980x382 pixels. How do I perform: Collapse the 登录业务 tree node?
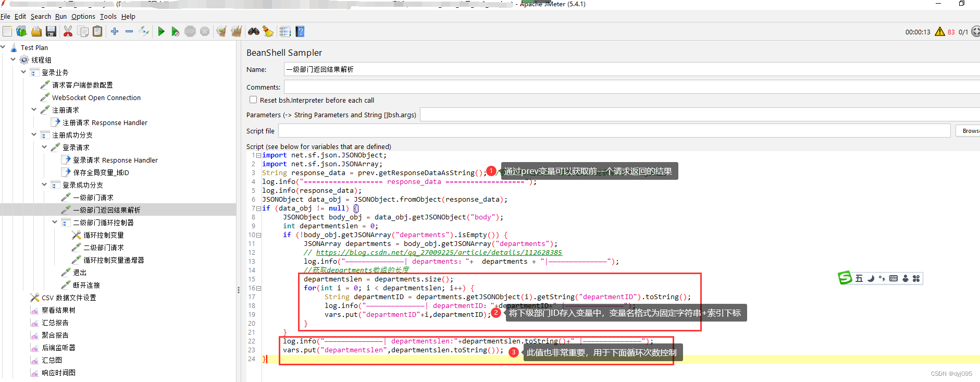[23, 72]
